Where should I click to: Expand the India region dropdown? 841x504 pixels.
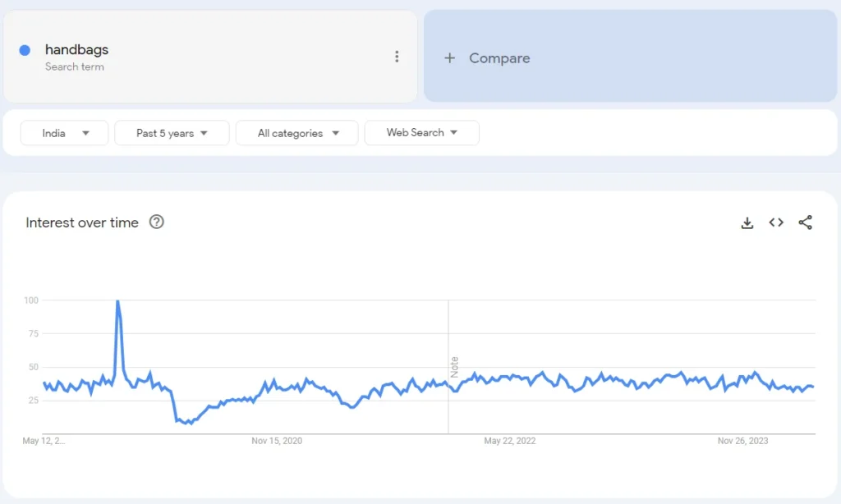click(x=65, y=133)
